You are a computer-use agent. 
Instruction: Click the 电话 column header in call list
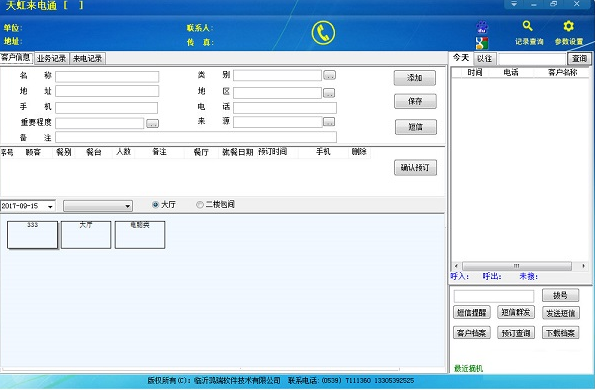tap(511, 72)
